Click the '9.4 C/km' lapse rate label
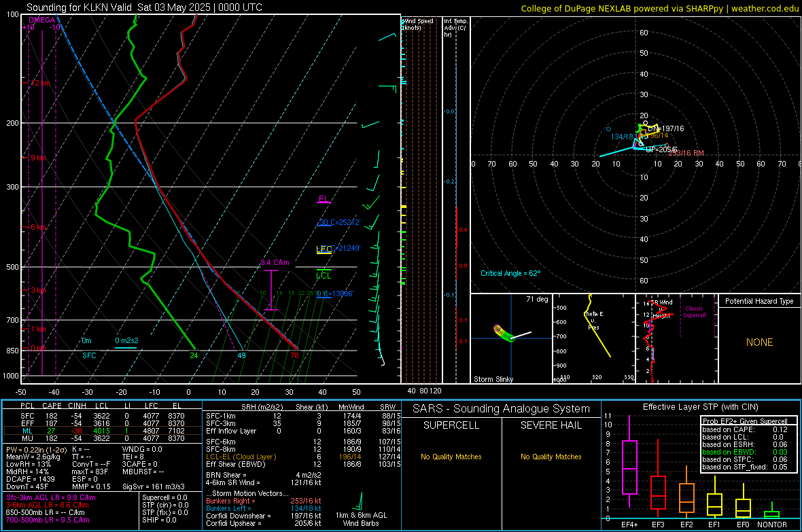The image size is (802, 532). pyautogui.click(x=275, y=262)
